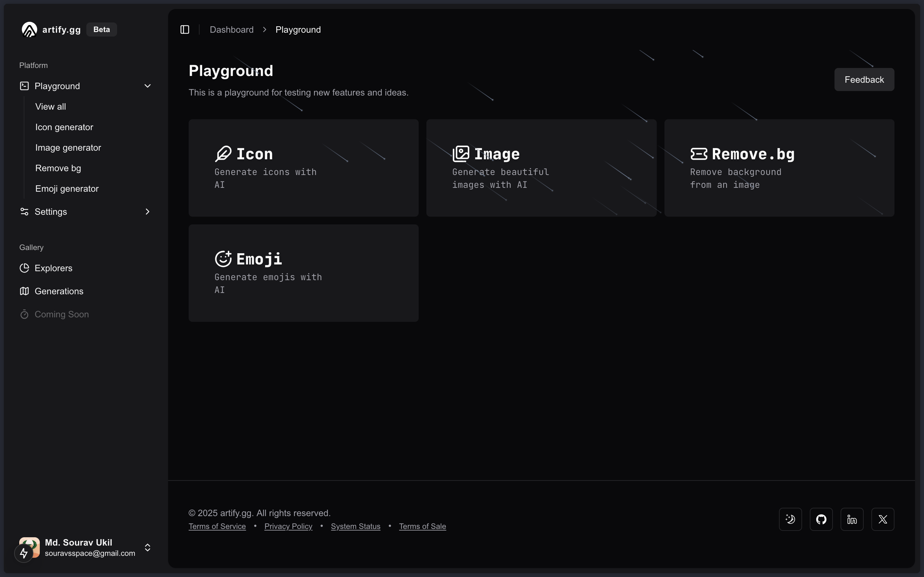Image resolution: width=924 pixels, height=577 pixels.
Task: Expand the Settings sidebar section
Action: coord(147,212)
